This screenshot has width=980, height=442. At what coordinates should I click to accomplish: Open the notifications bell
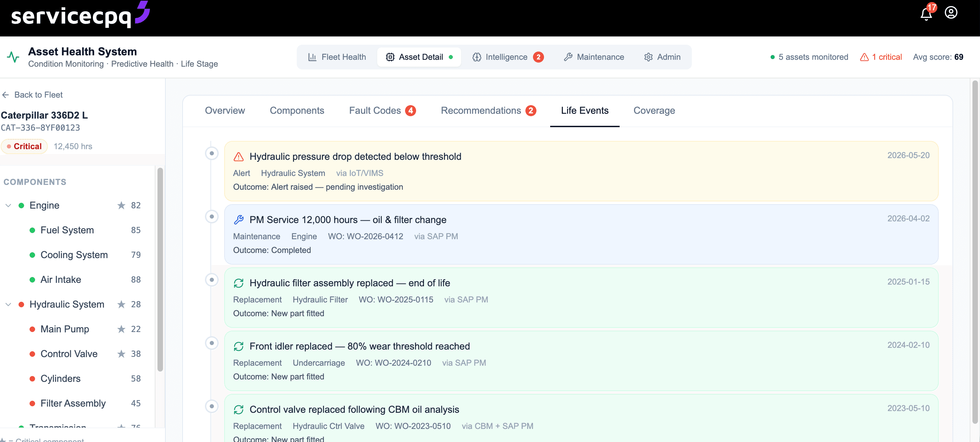point(926,14)
